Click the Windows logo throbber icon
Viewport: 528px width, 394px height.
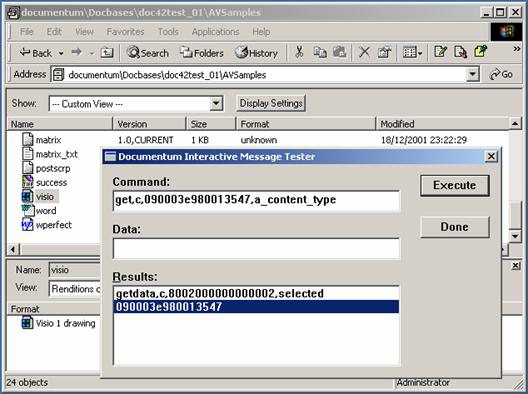[505, 32]
